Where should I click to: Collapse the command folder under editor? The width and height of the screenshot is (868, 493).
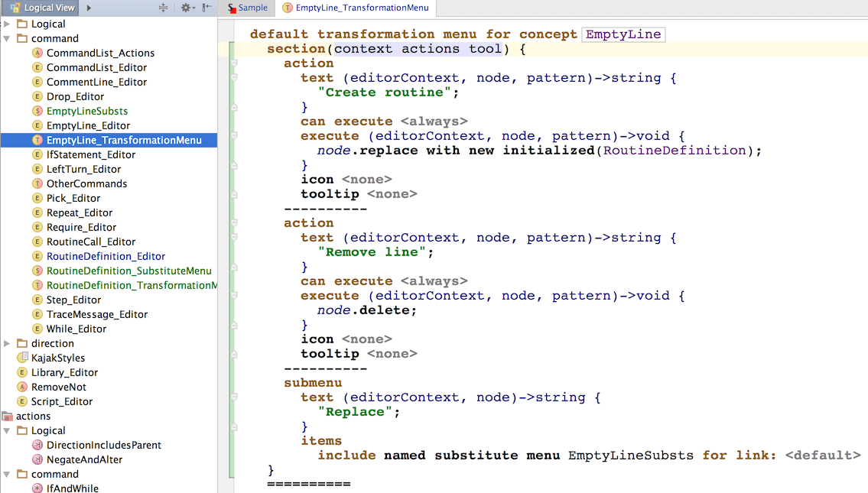(7, 38)
